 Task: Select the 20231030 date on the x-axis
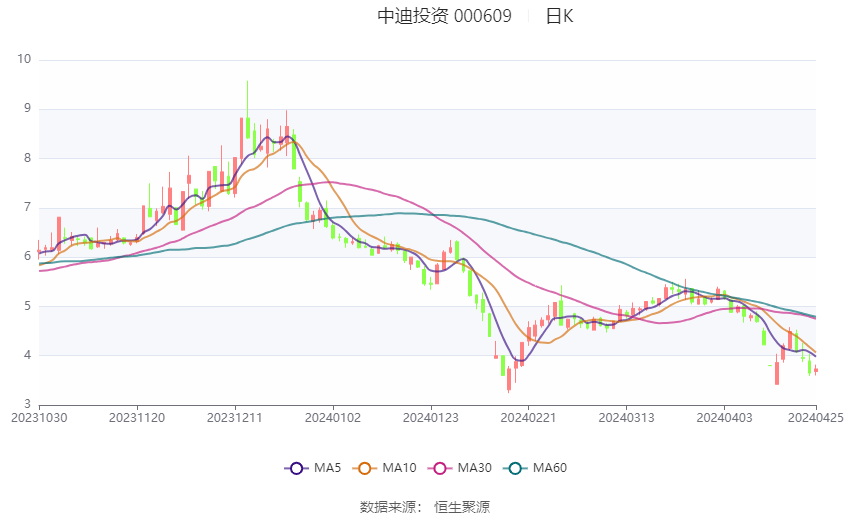coord(38,417)
